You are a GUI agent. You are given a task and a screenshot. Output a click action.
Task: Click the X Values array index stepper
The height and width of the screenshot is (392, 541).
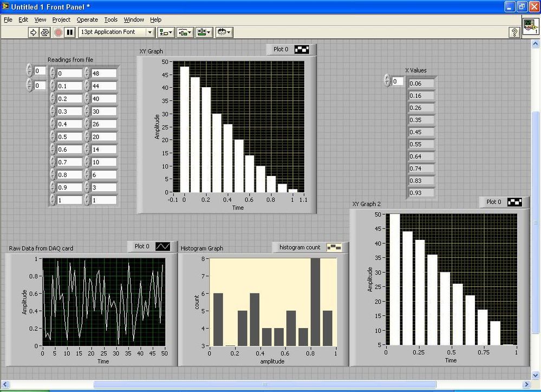pyautogui.click(x=387, y=81)
